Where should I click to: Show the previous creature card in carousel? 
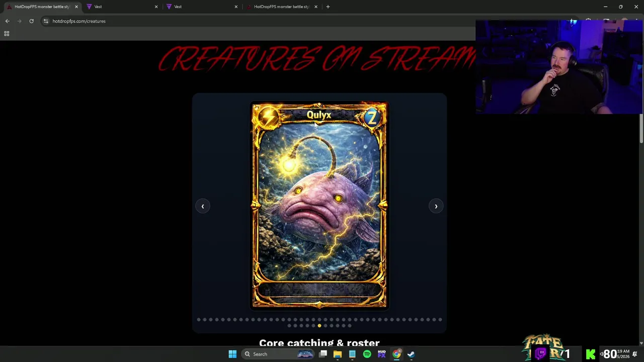203,206
